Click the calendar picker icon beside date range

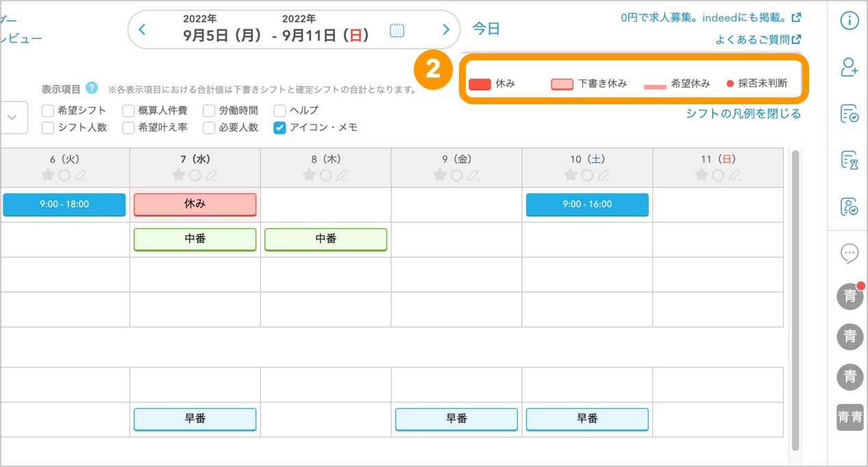(397, 30)
